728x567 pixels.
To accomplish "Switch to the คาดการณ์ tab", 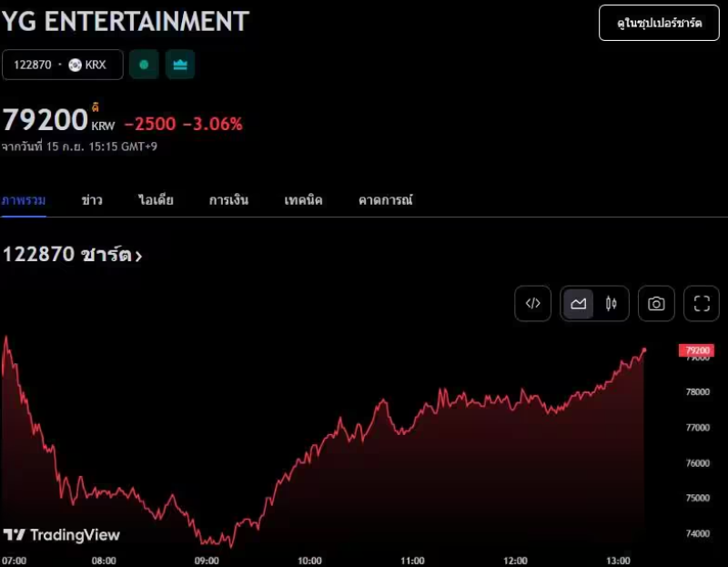I will point(385,200).
